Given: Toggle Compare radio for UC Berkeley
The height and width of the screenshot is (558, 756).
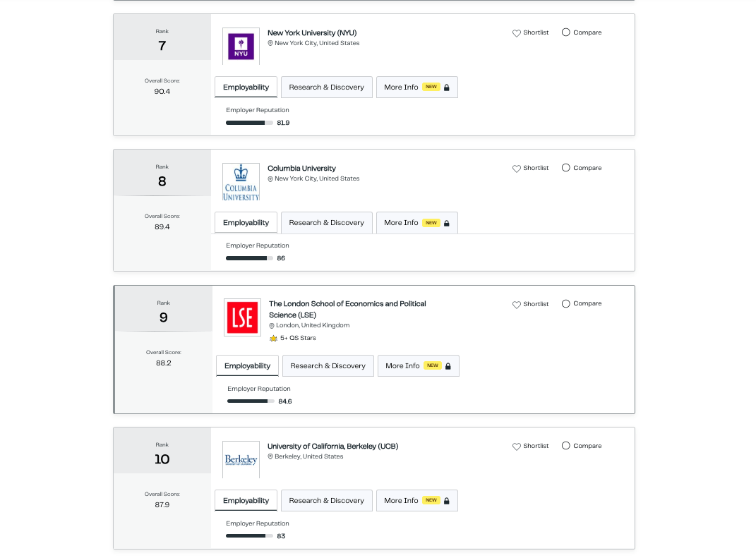Looking at the screenshot, I should 566,446.
